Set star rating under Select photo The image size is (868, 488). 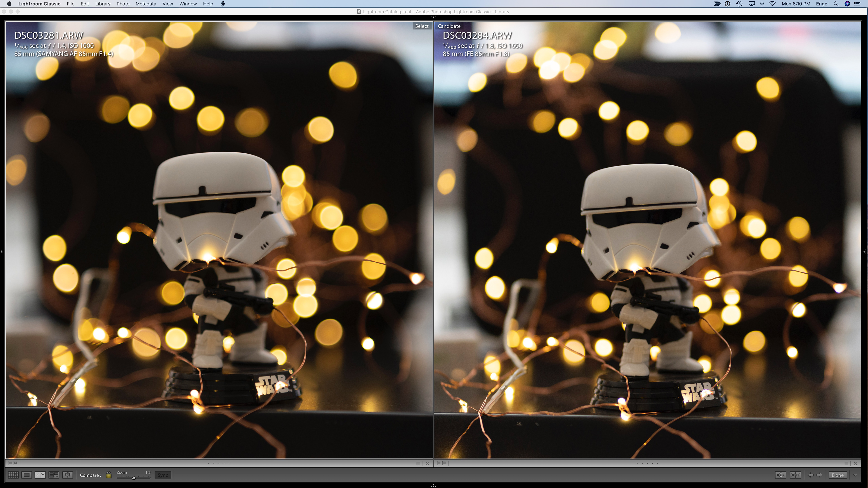(x=219, y=463)
